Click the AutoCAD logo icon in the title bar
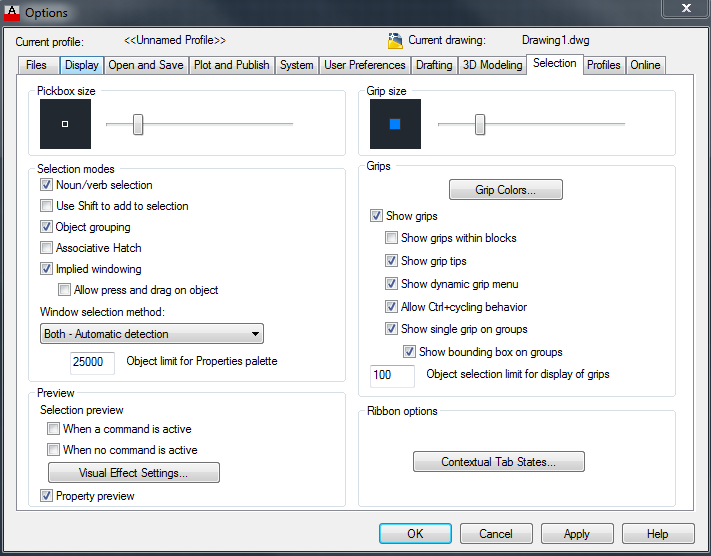Screen dimensions: 711x556 [x=12, y=12]
